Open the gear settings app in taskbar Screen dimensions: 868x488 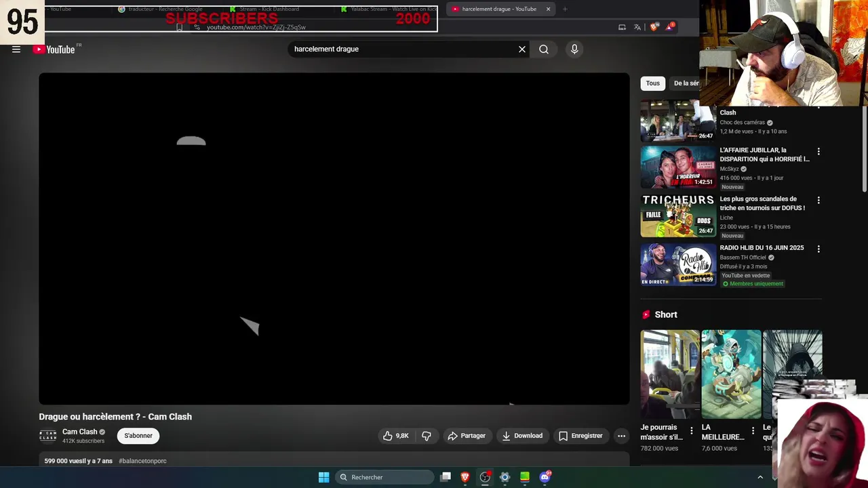click(x=505, y=477)
